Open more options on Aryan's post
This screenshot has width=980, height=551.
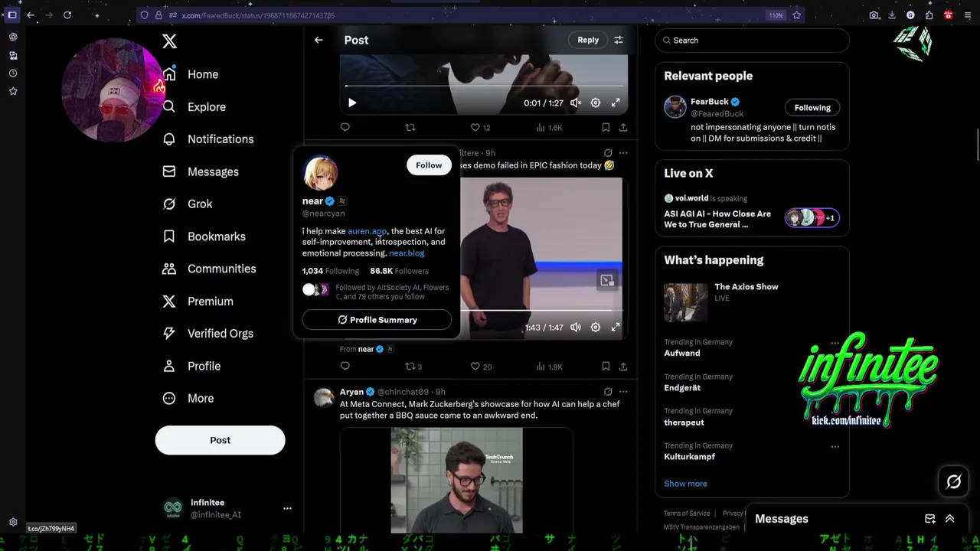pyautogui.click(x=623, y=392)
